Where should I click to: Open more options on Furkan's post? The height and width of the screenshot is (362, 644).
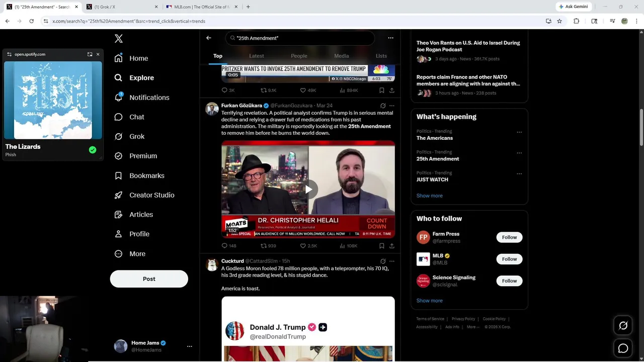pos(392,106)
